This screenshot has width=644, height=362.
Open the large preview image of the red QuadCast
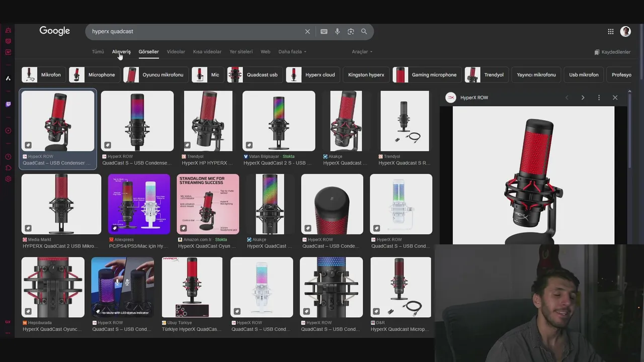(533, 175)
